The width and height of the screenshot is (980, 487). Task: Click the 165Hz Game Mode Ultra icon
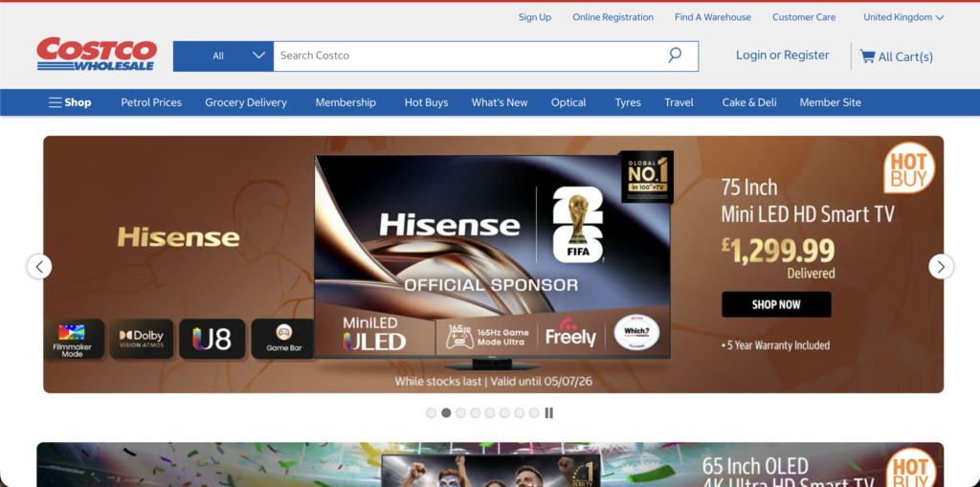click(x=487, y=337)
